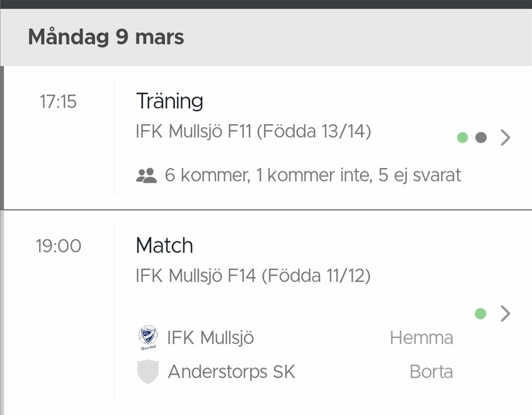Click the Anderstorps SK shield icon
The height and width of the screenshot is (415, 532).
(148, 372)
